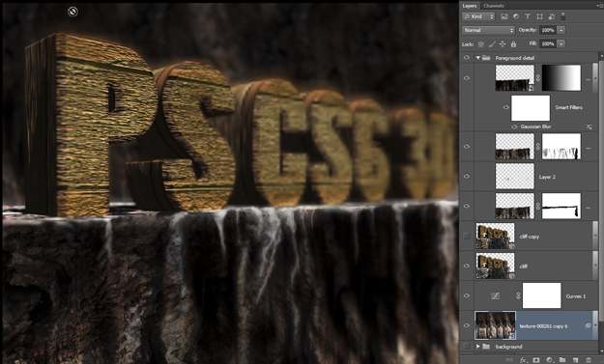Click the lock all padlock icon

tap(513, 44)
